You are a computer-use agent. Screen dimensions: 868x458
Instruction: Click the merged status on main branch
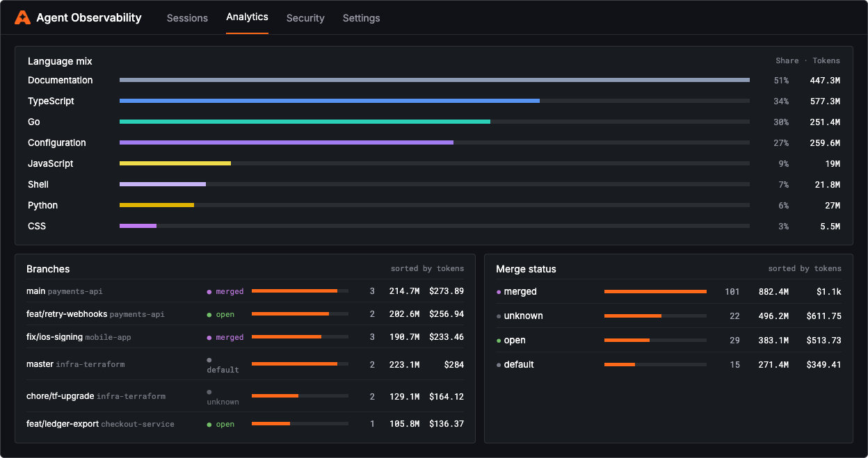coord(225,292)
